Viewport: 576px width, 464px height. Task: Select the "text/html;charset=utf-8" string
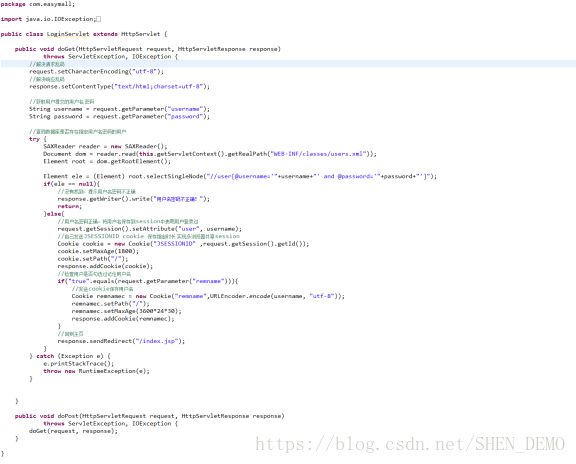pyautogui.click(x=159, y=86)
